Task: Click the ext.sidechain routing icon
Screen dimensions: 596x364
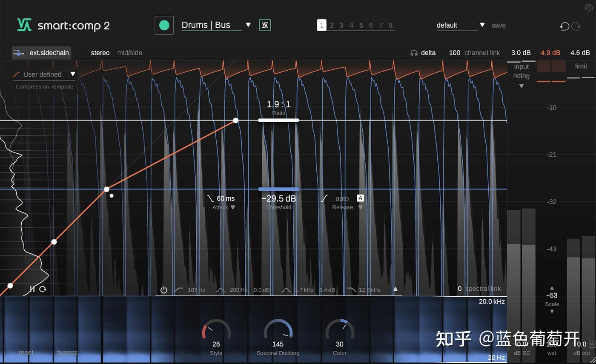Action: pos(18,52)
